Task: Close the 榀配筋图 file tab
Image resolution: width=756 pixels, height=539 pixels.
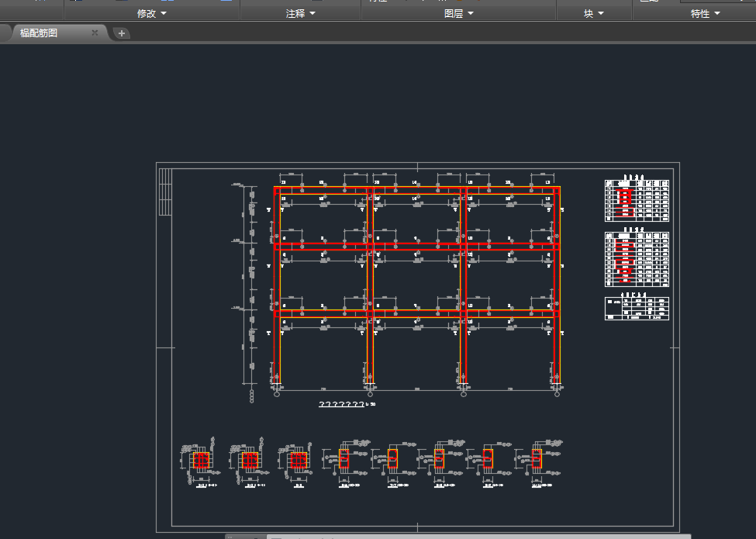Action: click(x=95, y=33)
